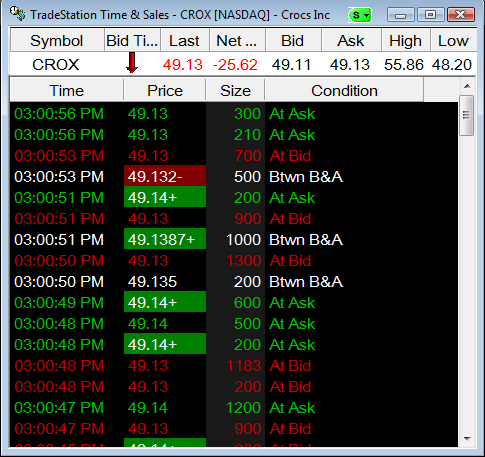Click the 49.1387+ price cell

165,239
